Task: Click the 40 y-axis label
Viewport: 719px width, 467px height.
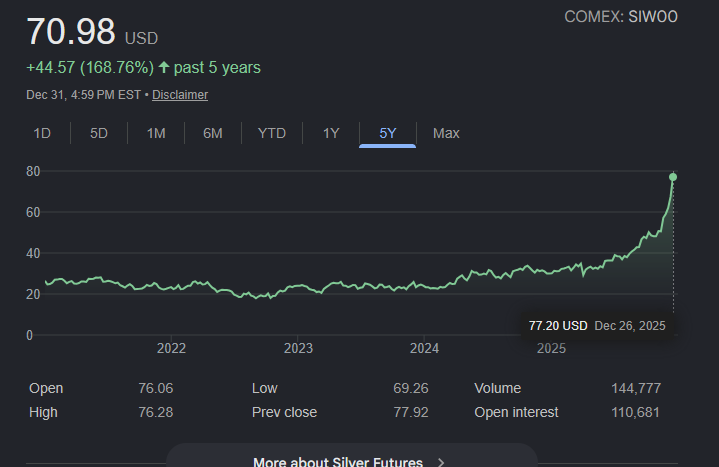Action: (33, 253)
